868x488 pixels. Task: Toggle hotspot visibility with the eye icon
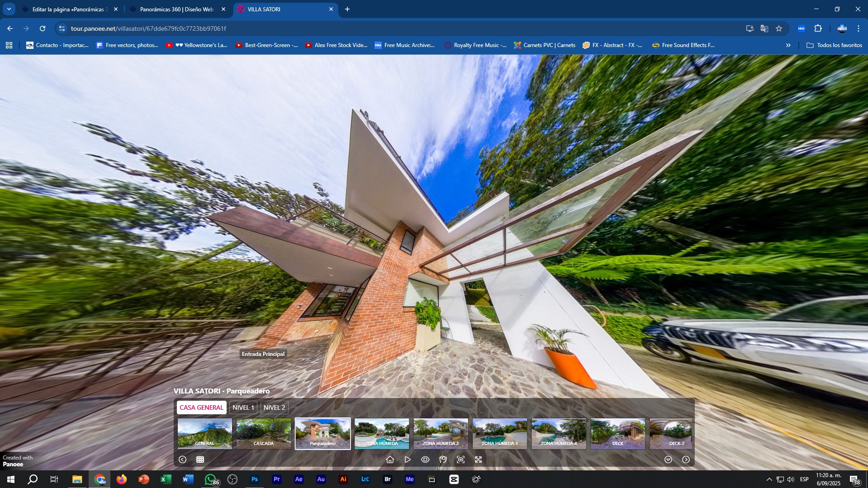coord(425,460)
